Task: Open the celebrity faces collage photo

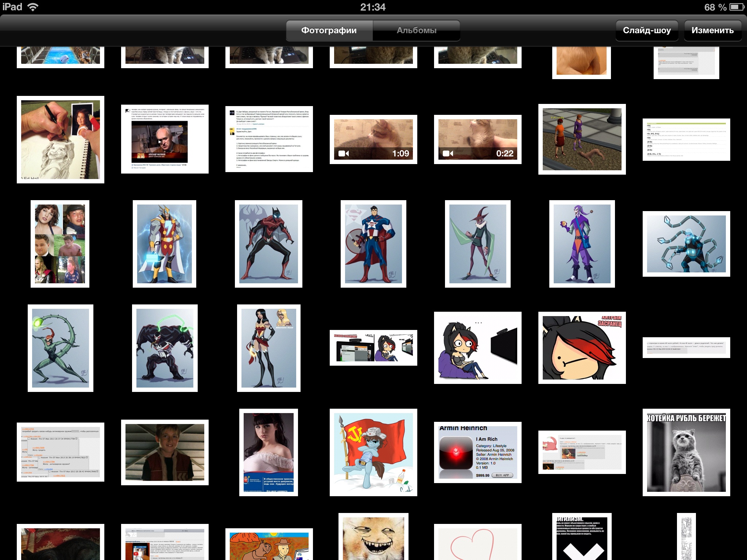Action: (x=60, y=244)
